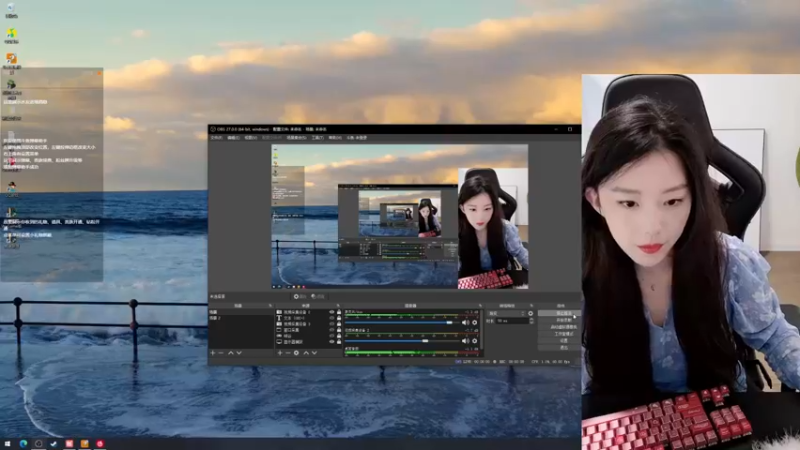Add a new source with the plus icon

click(280, 353)
